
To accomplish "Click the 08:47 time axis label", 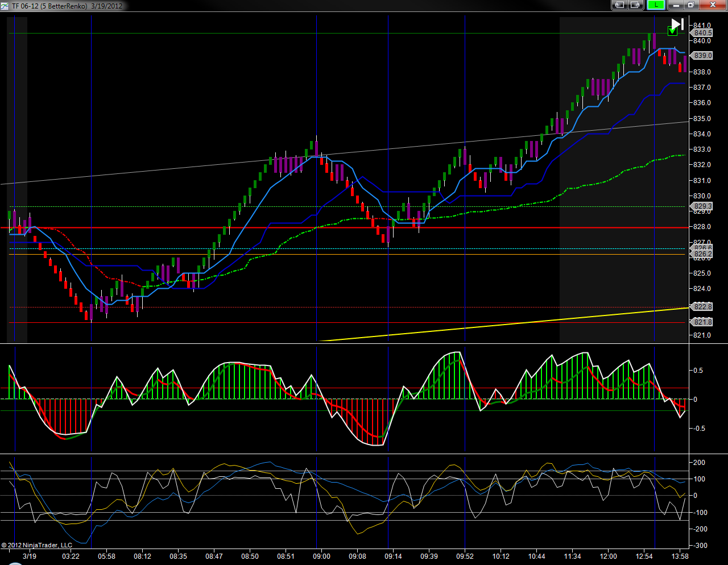I will pyautogui.click(x=214, y=556).
